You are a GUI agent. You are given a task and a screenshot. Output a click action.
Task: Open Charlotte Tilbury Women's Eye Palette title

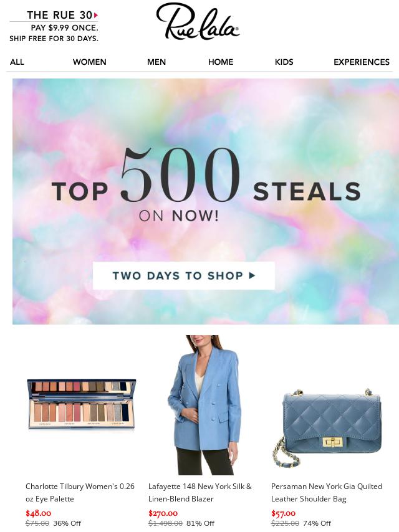80,492
